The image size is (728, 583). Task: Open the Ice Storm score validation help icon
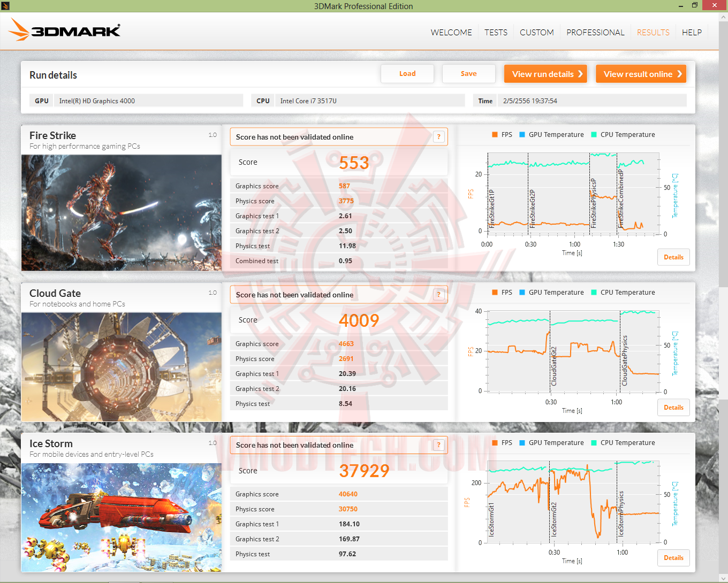coord(439,445)
